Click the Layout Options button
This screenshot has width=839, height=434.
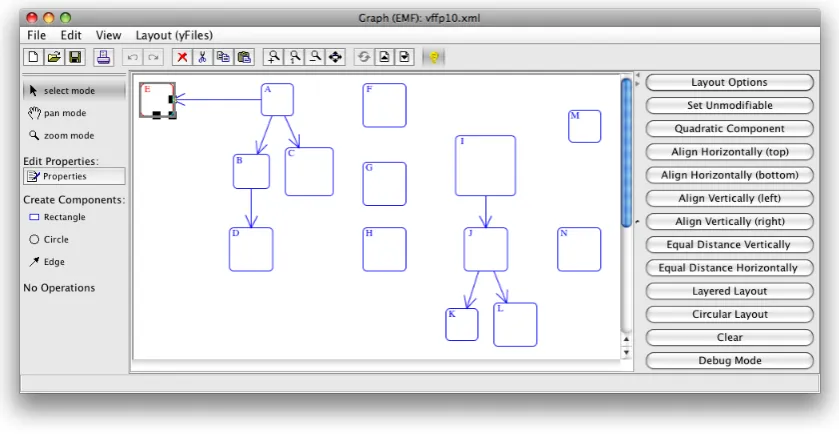tap(729, 82)
